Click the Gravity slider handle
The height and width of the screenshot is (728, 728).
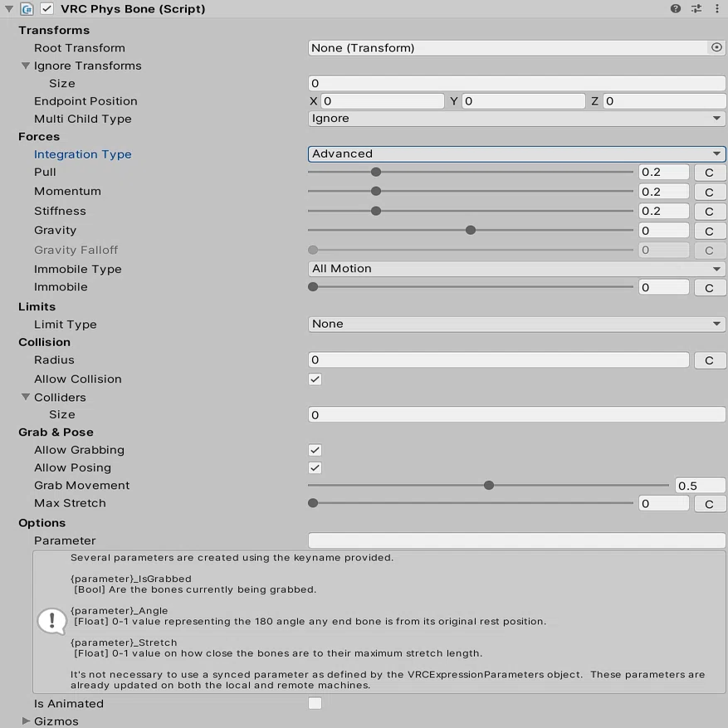click(x=471, y=230)
